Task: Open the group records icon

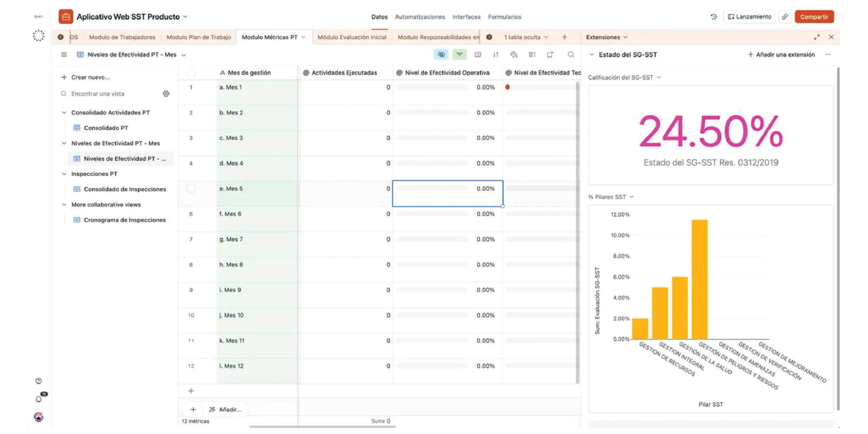Action: (x=477, y=55)
